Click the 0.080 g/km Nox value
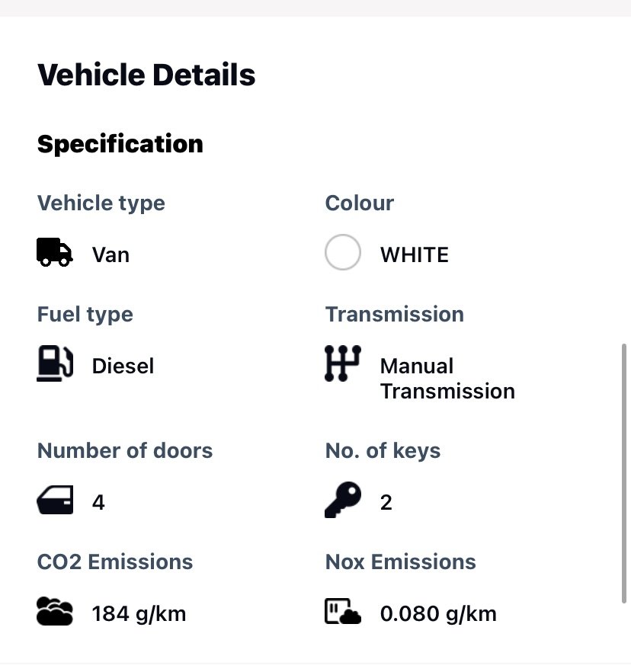 (x=438, y=613)
